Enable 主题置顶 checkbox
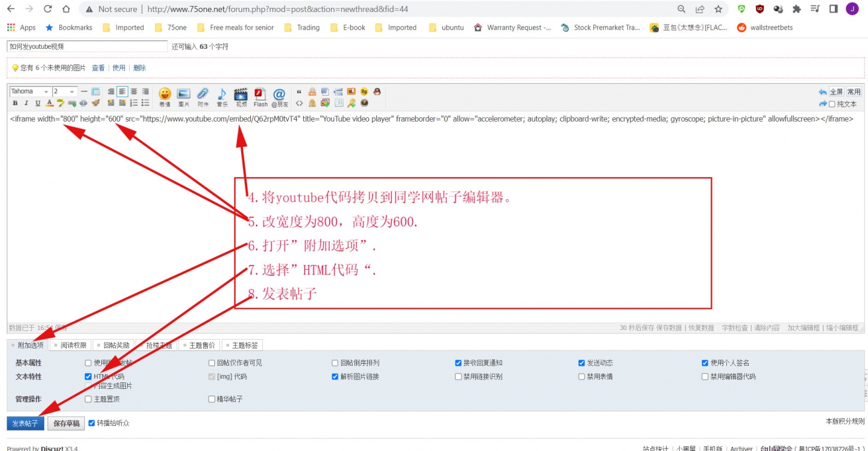This screenshot has height=451, width=868. [x=89, y=399]
